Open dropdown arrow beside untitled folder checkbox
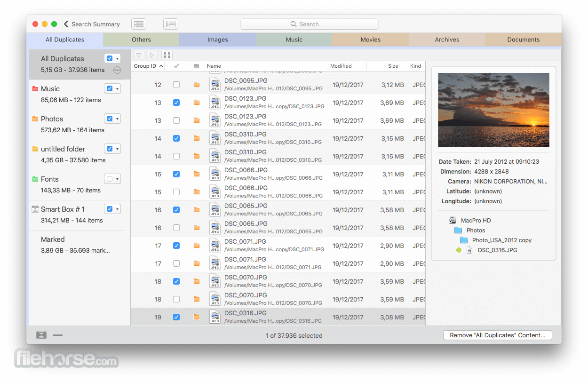Screen dimensions: 588x382 pyautogui.click(x=117, y=149)
